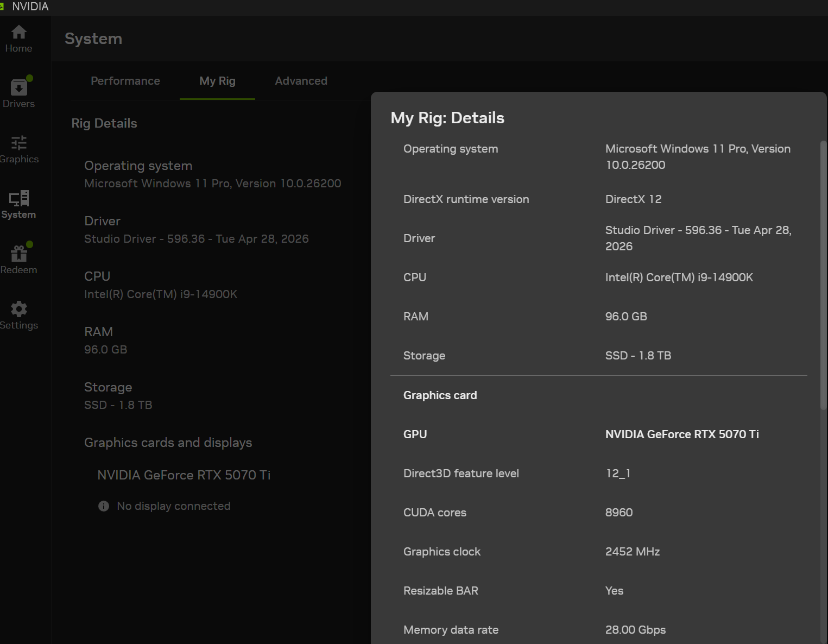Click Intel Core i9-14900K value in My Rig: Details panel
Viewport: 828px width, 644px height.
point(679,277)
